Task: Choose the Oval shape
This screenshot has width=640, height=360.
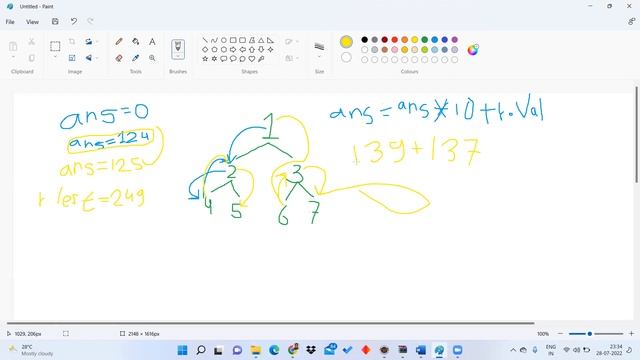Action: [224, 40]
